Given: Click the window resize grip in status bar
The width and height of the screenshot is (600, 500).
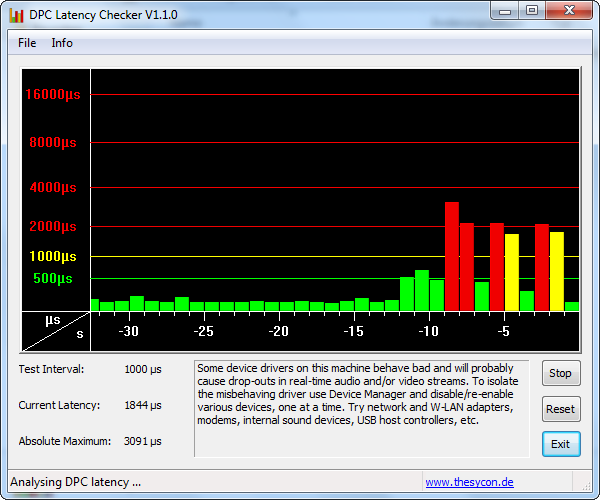Looking at the screenshot, I should pyautogui.click(x=586, y=486).
